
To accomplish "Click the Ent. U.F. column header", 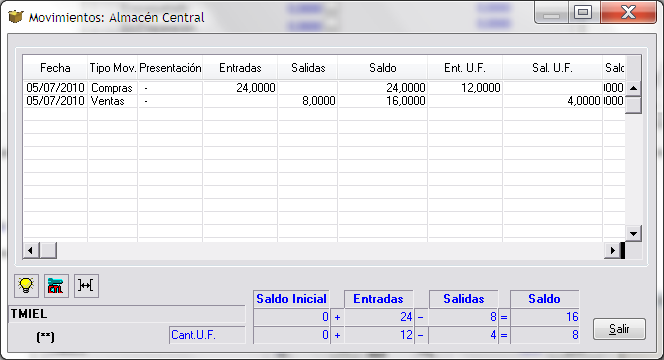I will pyautogui.click(x=465, y=68).
